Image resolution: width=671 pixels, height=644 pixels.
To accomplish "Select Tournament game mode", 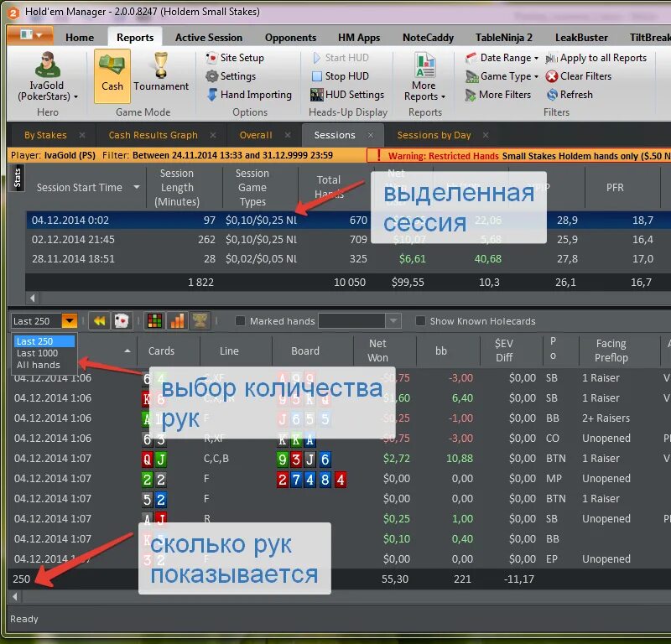I will click(161, 72).
